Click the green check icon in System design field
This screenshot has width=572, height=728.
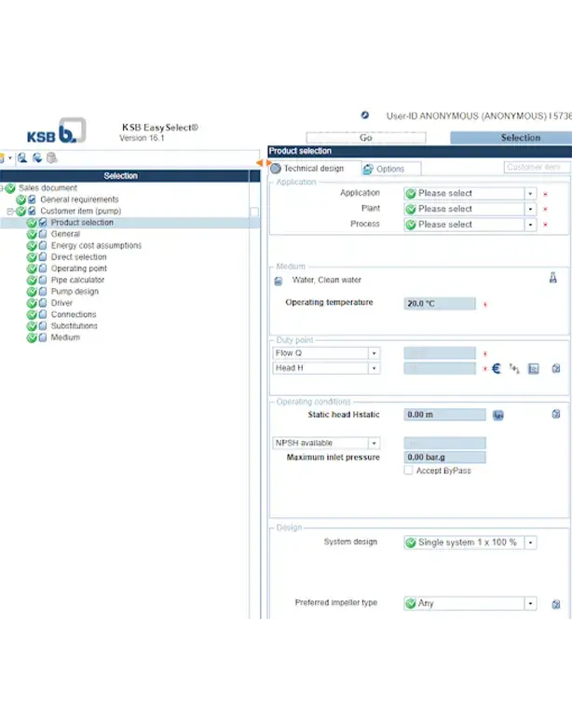coord(411,543)
